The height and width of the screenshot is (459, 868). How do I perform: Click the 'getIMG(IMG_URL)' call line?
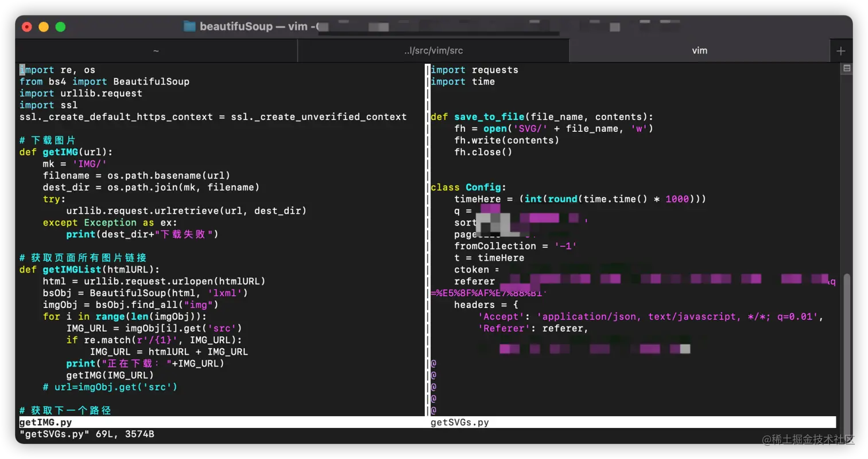(x=110, y=375)
